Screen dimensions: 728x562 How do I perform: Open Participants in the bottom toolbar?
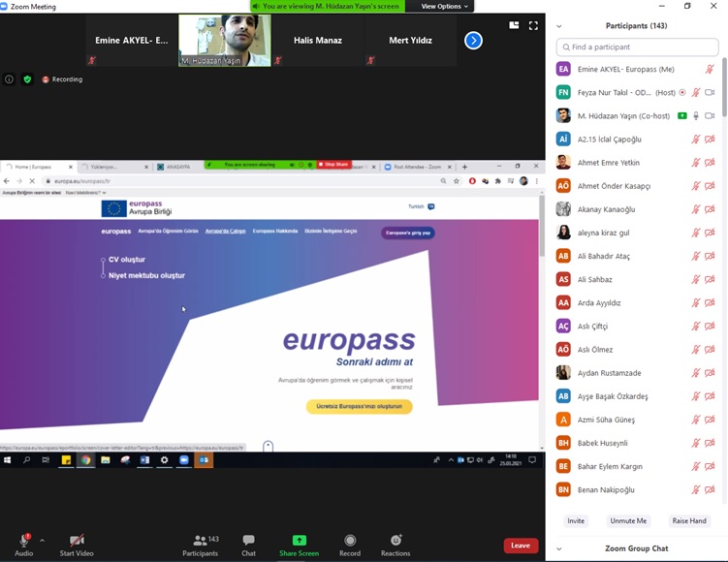pyautogui.click(x=200, y=546)
